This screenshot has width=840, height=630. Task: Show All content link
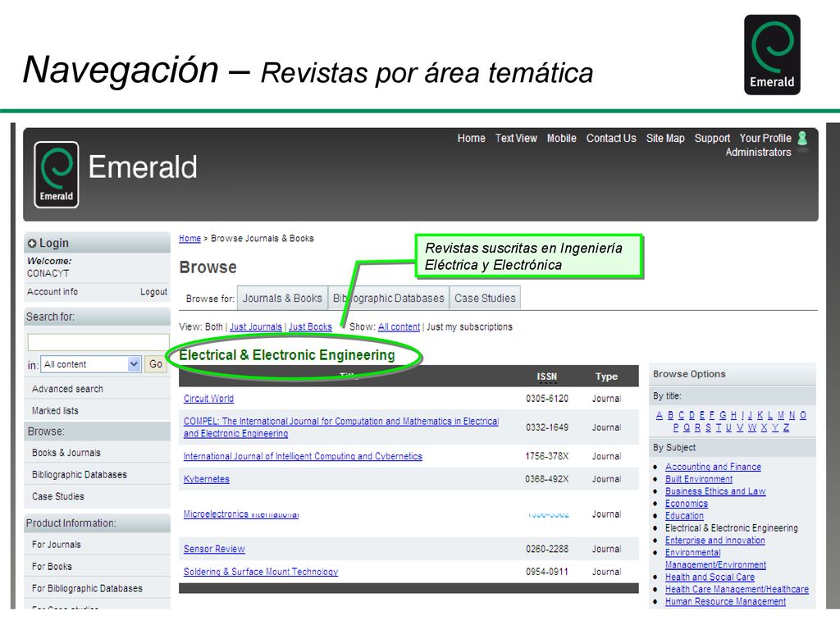(x=399, y=326)
